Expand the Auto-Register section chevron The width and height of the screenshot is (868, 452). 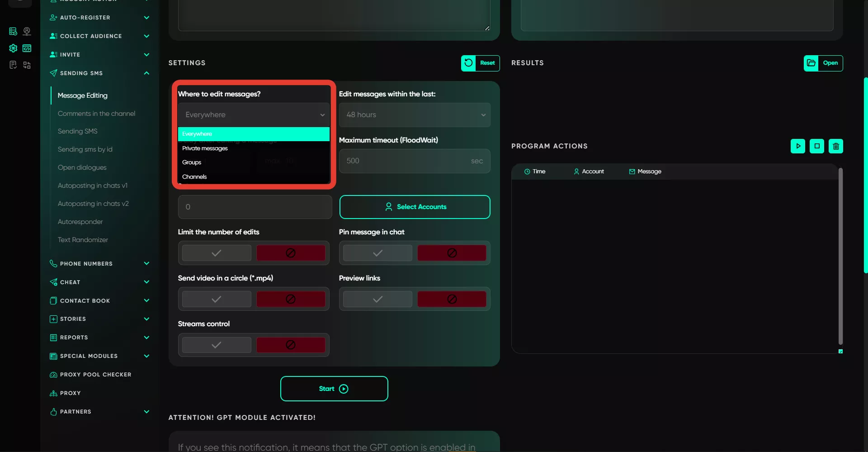(146, 18)
